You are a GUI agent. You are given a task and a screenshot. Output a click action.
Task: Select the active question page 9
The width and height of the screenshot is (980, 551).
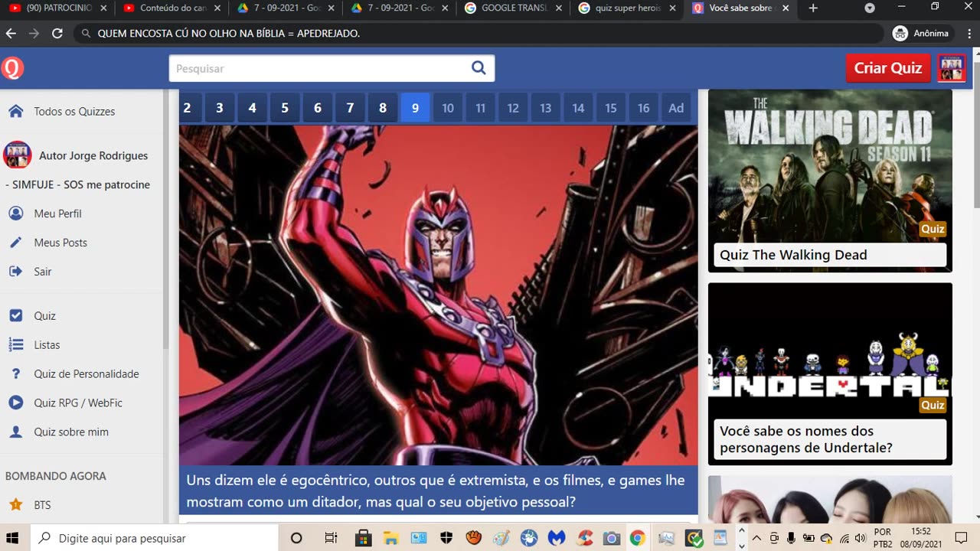pyautogui.click(x=415, y=108)
